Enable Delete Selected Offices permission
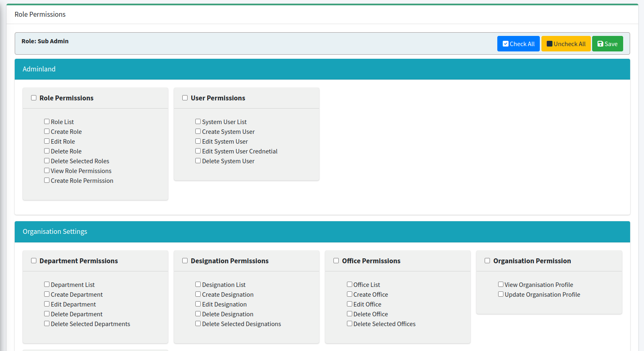Screen dimensions: 644x351 350,324
